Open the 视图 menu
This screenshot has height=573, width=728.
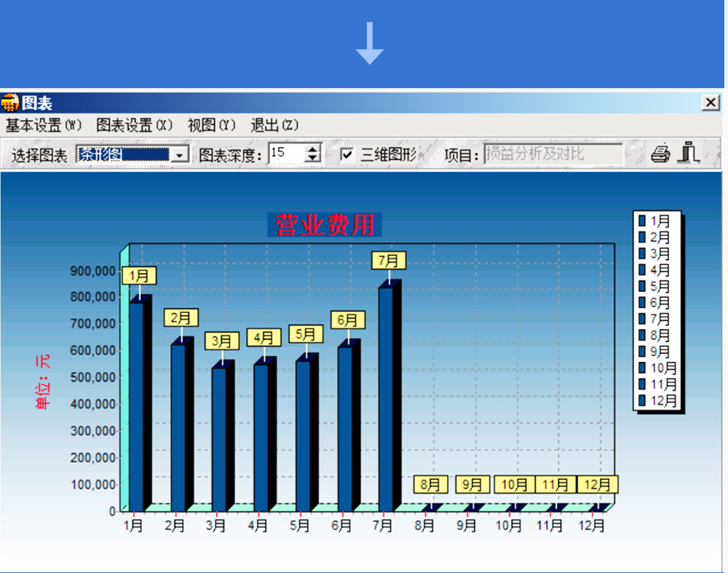212,125
